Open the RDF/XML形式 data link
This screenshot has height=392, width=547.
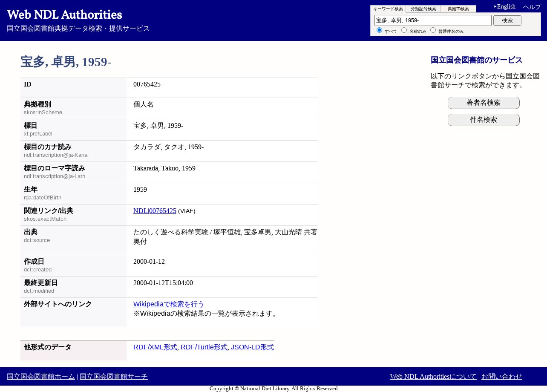pos(155,347)
